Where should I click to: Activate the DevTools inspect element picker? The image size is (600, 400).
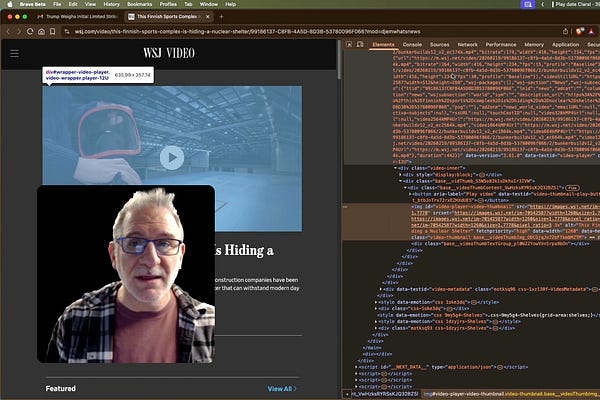coord(349,45)
